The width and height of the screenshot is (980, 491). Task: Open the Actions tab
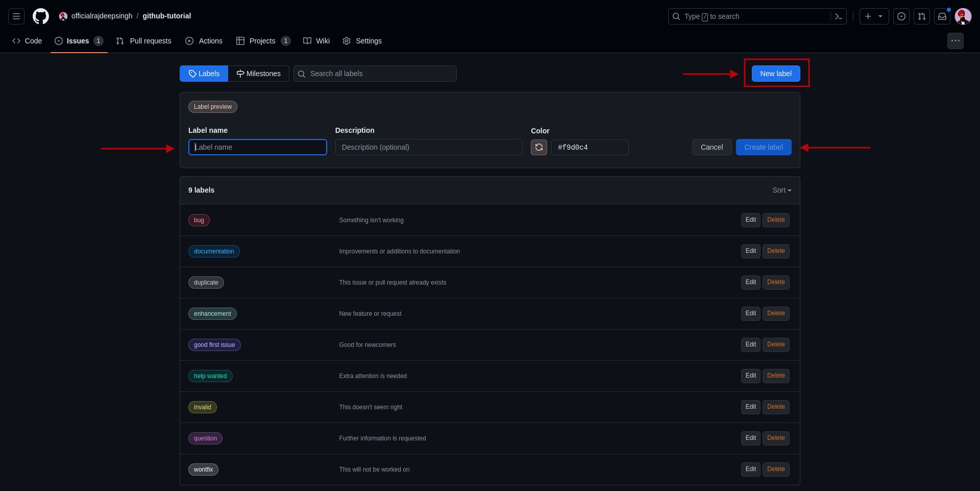pyautogui.click(x=204, y=41)
